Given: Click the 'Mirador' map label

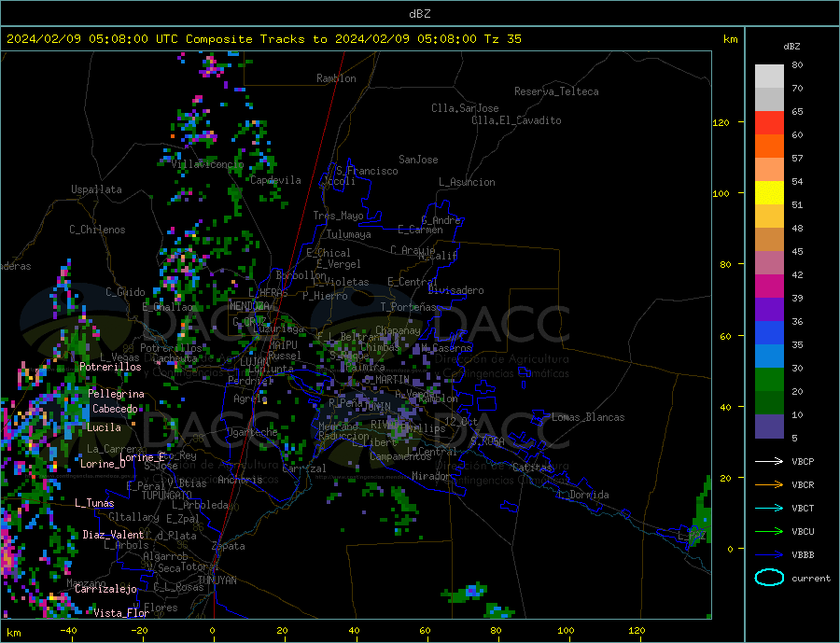Looking at the screenshot, I should tap(430, 476).
